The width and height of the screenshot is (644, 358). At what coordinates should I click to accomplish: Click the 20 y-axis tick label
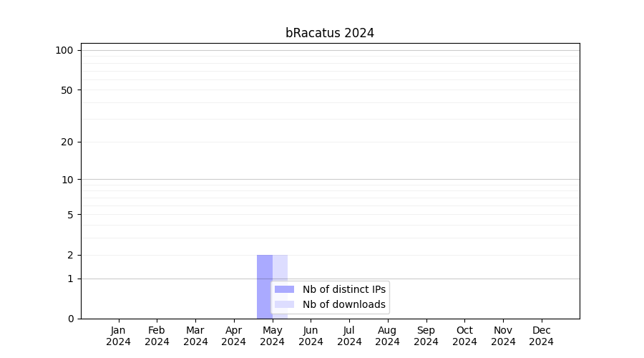67,142
